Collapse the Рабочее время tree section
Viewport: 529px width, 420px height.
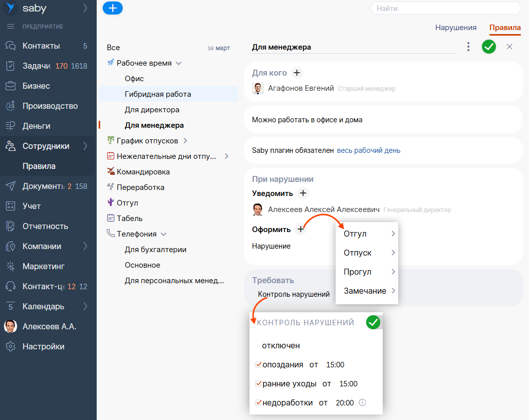[178, 63]
